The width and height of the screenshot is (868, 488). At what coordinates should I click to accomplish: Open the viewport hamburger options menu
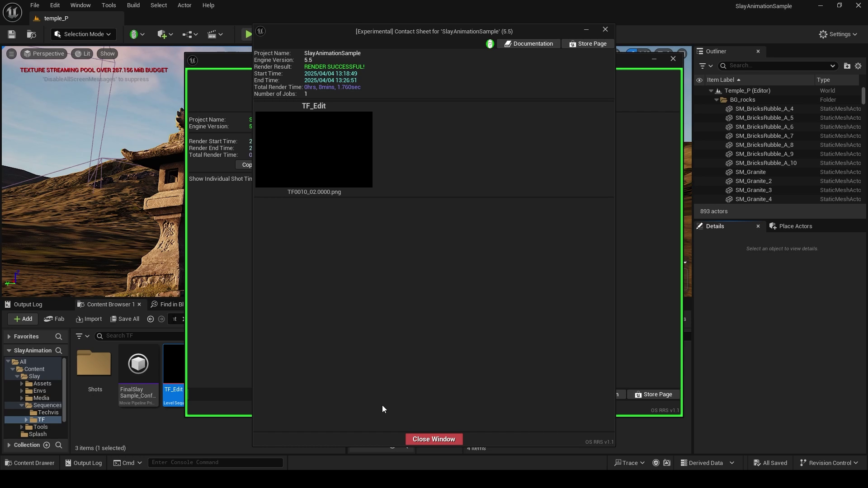click(11, 54)
